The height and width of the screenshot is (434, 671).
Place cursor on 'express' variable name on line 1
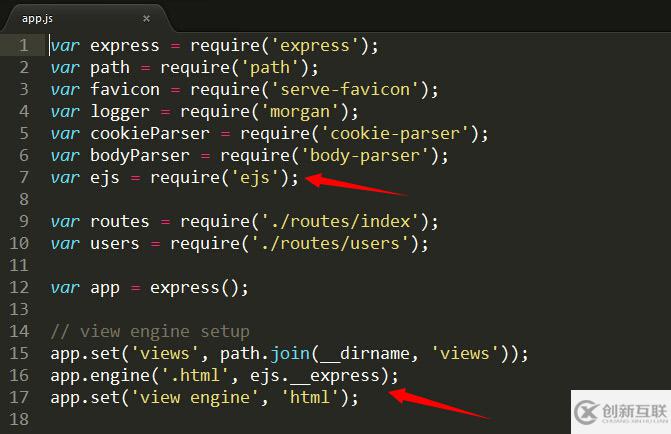coord(125,45)
